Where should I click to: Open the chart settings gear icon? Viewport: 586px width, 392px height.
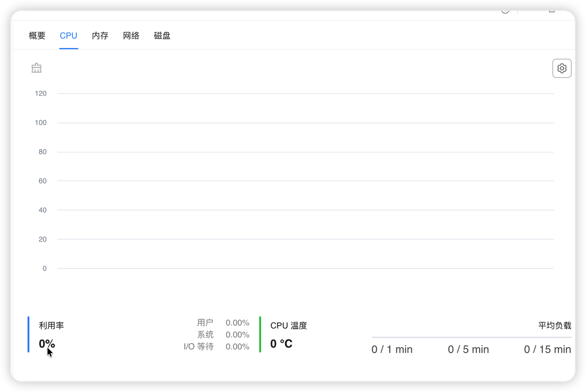(562, 69)
